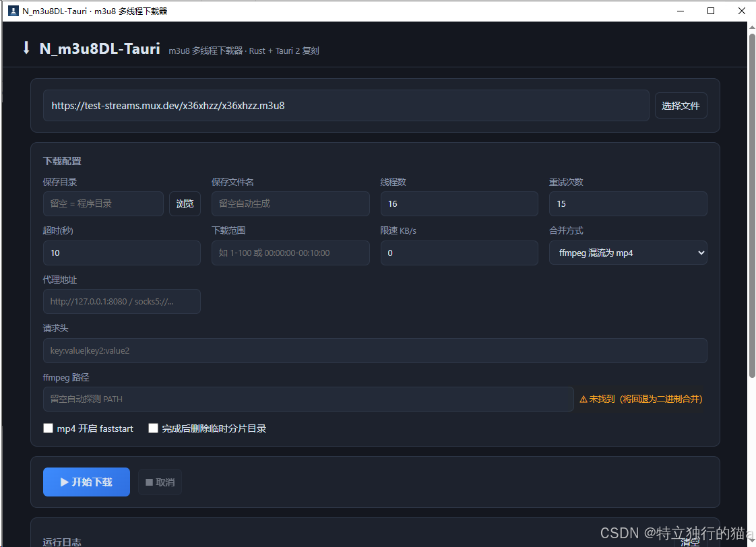Click the download arrow logo beside N_m3u8DL-Tauri
This screenshot has width=756, height=547.
tap(26, 48)
